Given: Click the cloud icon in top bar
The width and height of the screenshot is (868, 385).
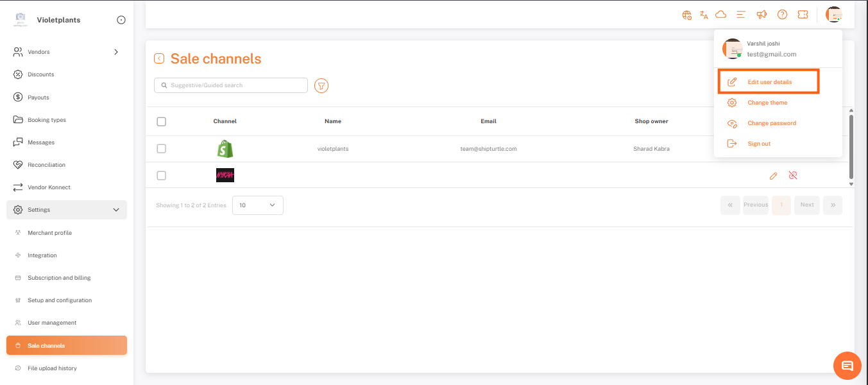Looking at the screenshot, I should click(x=720, y=15).
